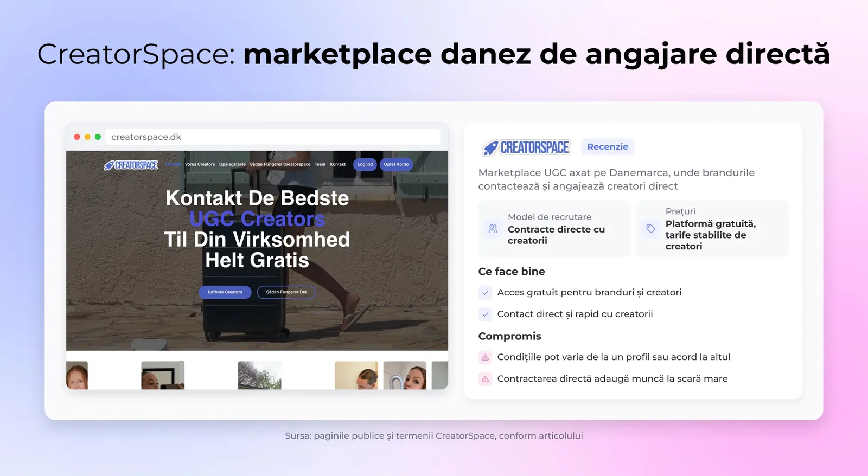The height and width of the screenshot is (476, 868).
Task: Click the 'Helt Gratis' hero headline line
Action: pyautogui.click(x=257, y=261)
